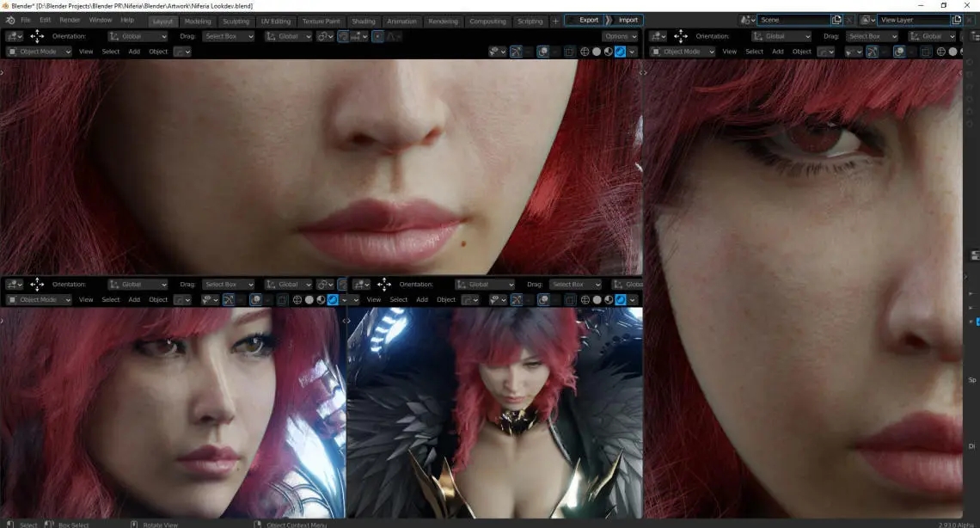Toggle X-ray in the top-left viewport

click(x=569, y=52)
